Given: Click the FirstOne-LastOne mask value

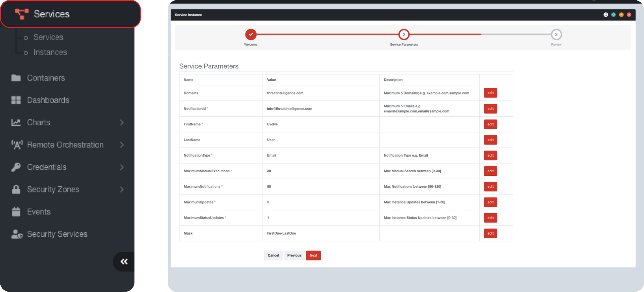Looking at the screenshot, I should [281, 233].
